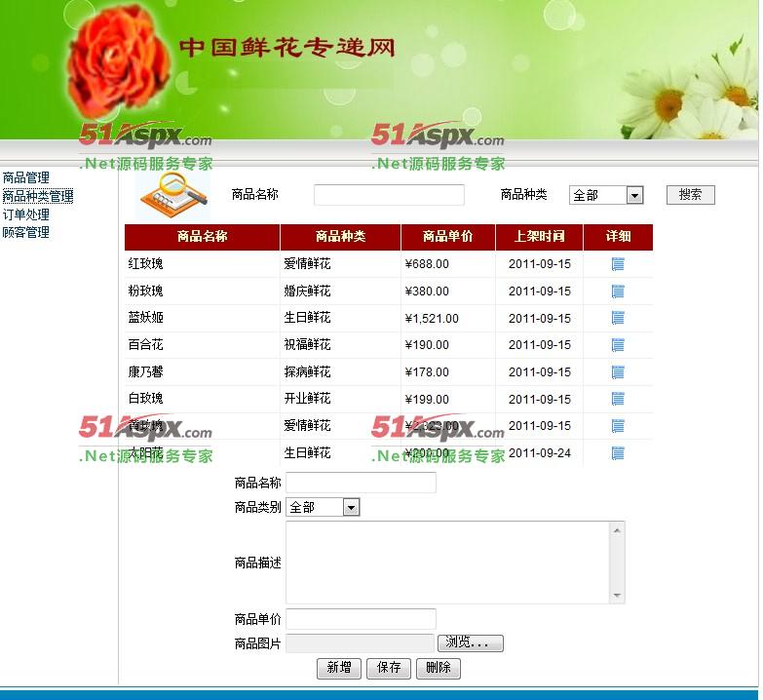Click the 中国鲜花专递网 site title
Viewport: 763px width, 700px height.
pos(287,47)
